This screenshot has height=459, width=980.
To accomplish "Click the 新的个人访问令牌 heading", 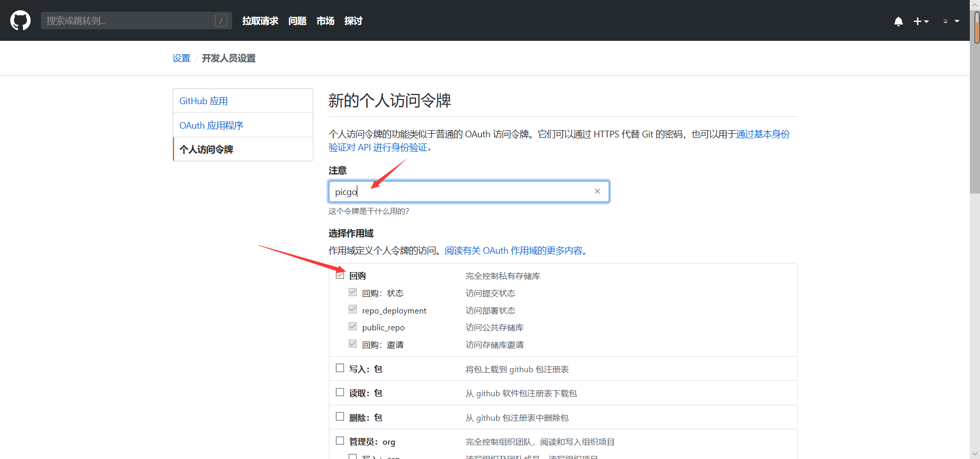I will coord(389,101).
